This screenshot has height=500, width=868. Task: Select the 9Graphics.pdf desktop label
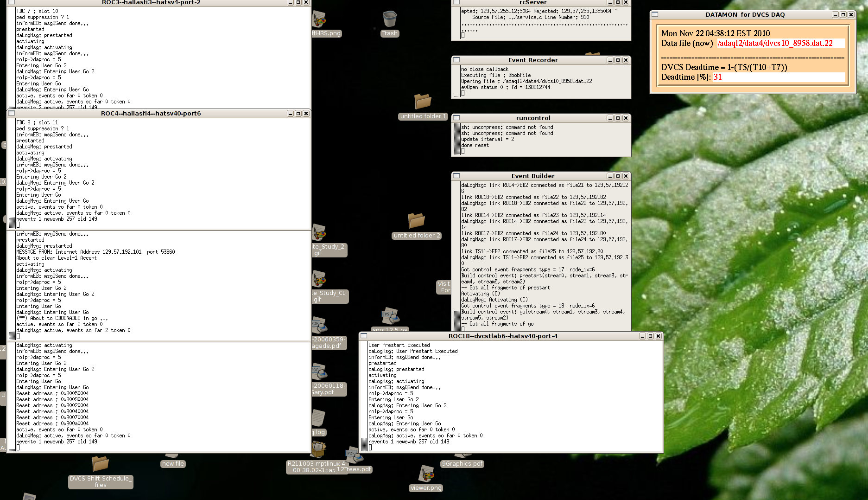(463, 464)
